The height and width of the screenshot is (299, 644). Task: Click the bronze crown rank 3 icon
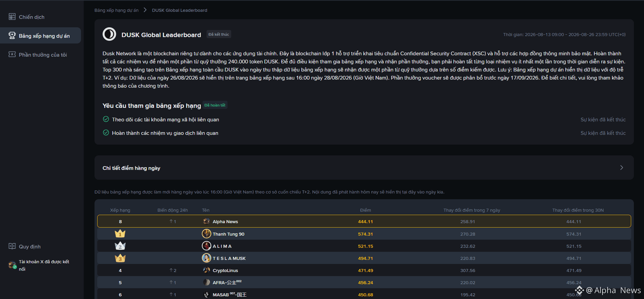click(x=120, y=258)
